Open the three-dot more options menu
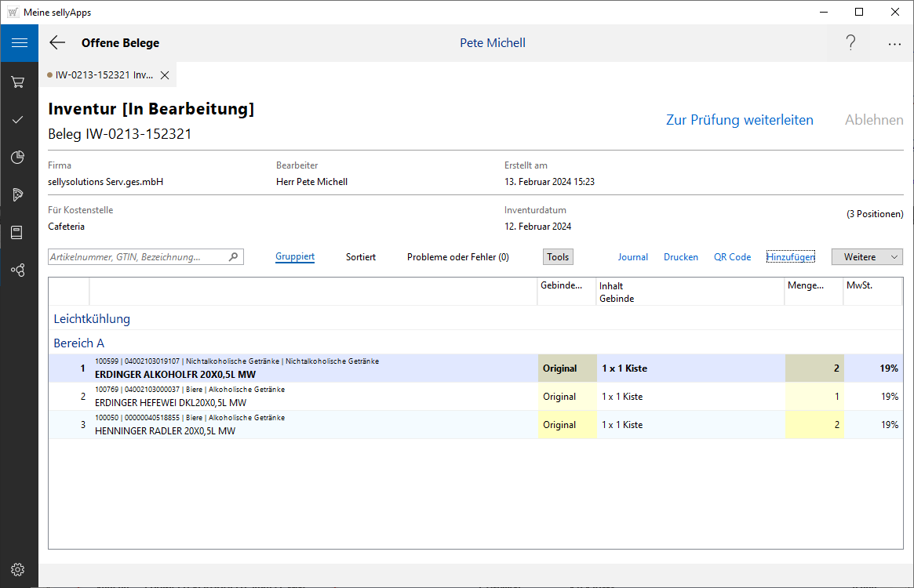The width and height of the screenshot is (914, 588). [x=894, y=44]
